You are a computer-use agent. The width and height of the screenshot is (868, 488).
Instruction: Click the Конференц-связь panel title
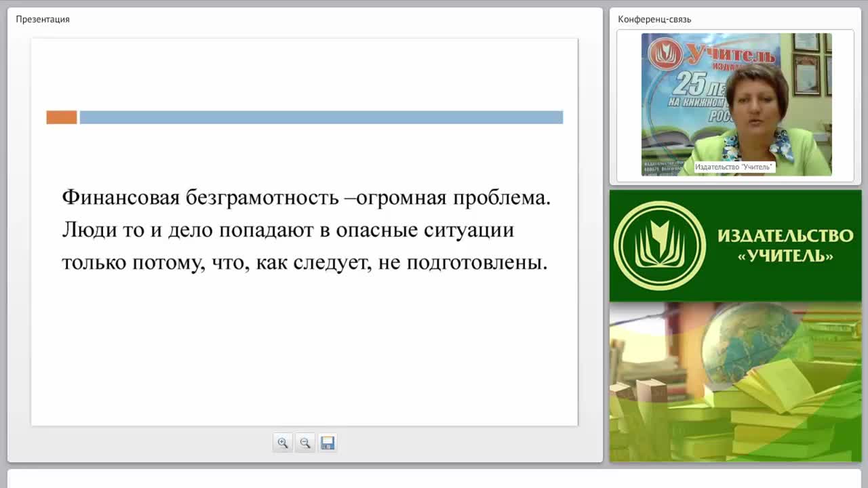pyautogui.click(x=654, y=19)
